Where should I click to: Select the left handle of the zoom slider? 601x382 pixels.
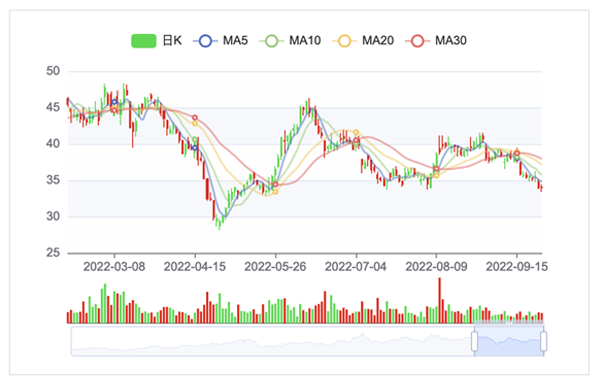tap(475, 341)
